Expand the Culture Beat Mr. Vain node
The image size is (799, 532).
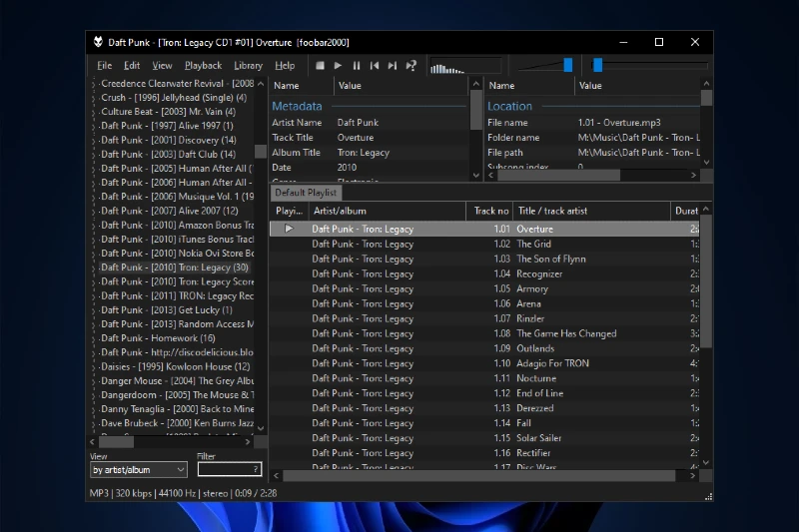point(95,113)
